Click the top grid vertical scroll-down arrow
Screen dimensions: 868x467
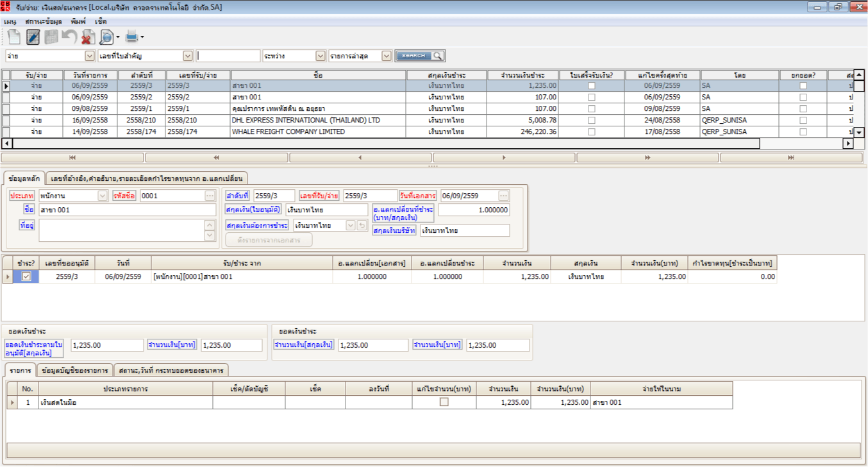[x=859, y=132]
